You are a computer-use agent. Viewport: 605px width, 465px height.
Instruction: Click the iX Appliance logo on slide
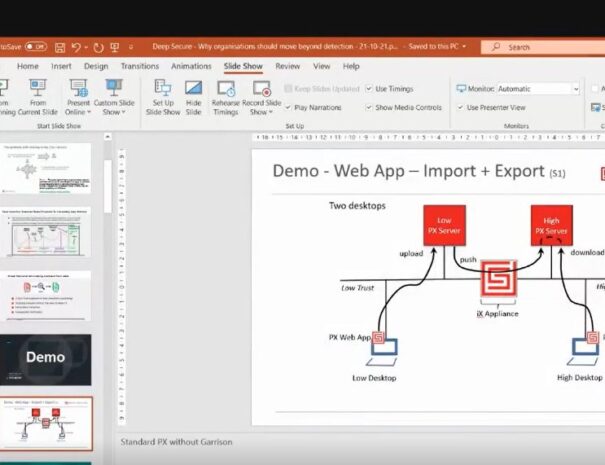(499, 279)
